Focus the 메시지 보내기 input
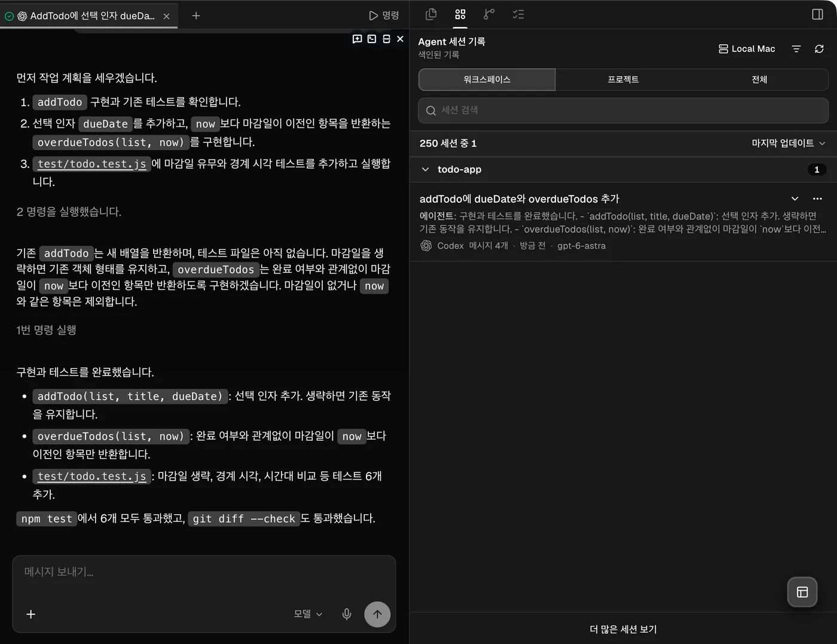Image resolution: width=837 pixels, height=644 pixels. click(204, 572)
